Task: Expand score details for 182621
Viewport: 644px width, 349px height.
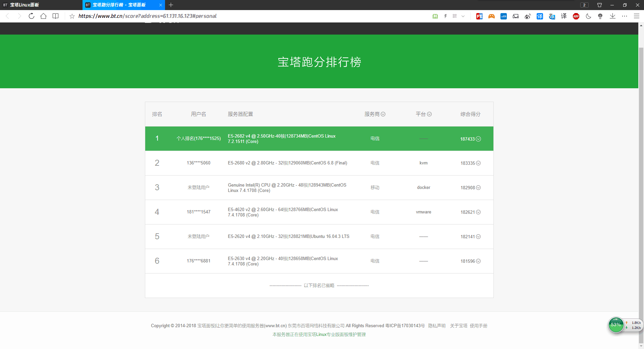Action: coord(478,212)
